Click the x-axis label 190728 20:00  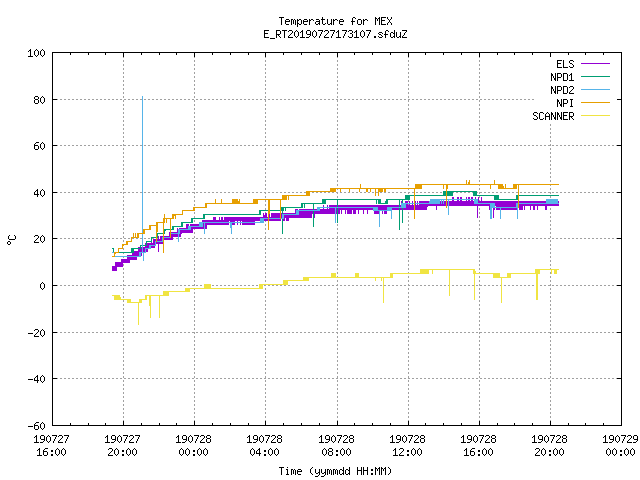coord(549,445)
